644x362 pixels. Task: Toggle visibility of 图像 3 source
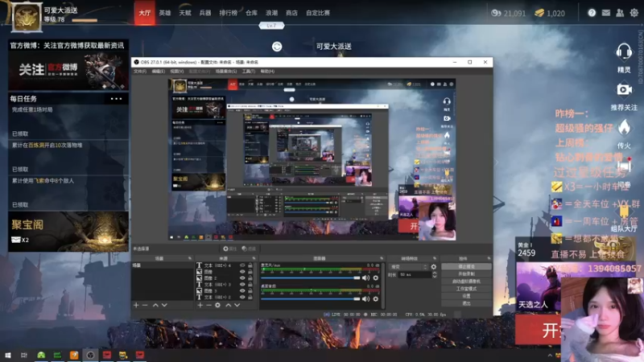point(242,291)
